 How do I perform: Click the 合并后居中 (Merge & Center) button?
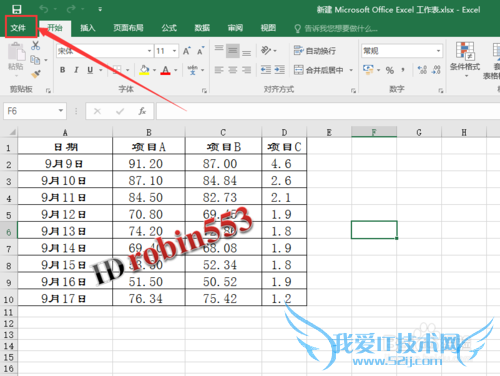(319, 70)
